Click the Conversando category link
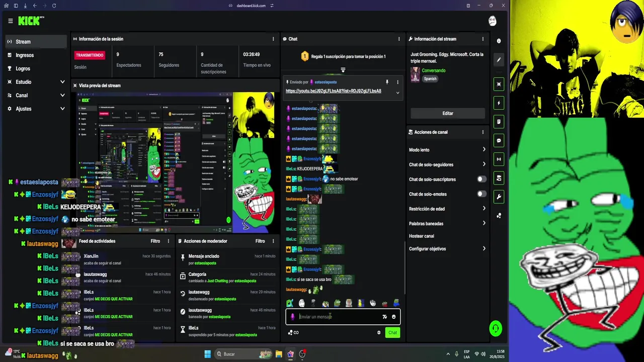This screenshot has width=644, height=362. coord(434,70)
